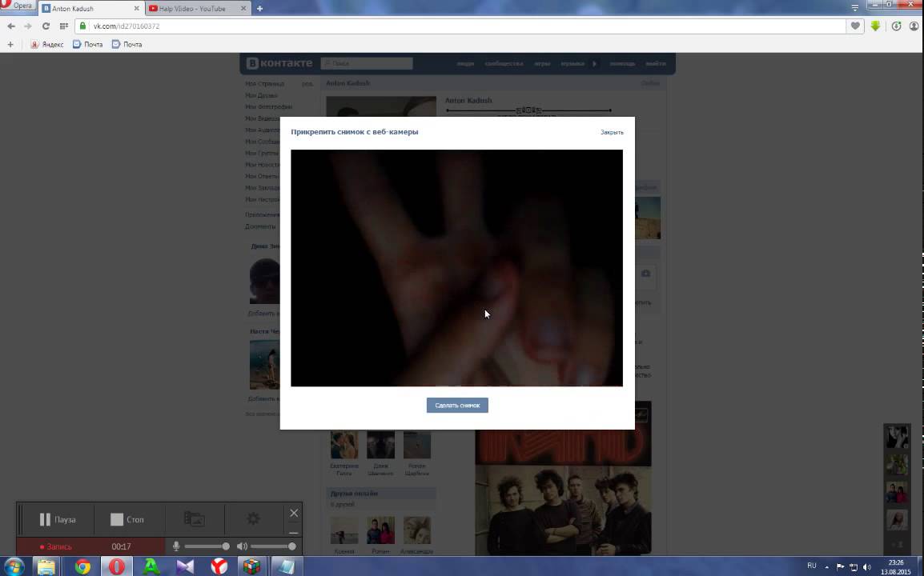Open the Яндекс bookmark
Image resolution: width=924 pixels, height=576 pixels.
click(47, 44)
